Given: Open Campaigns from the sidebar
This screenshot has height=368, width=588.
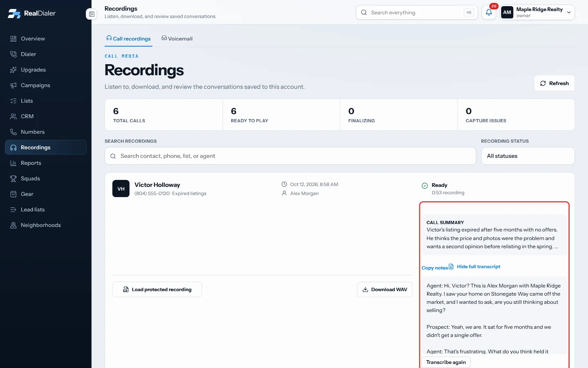Looking at the screenshot, I should click(x=46, y=85).
